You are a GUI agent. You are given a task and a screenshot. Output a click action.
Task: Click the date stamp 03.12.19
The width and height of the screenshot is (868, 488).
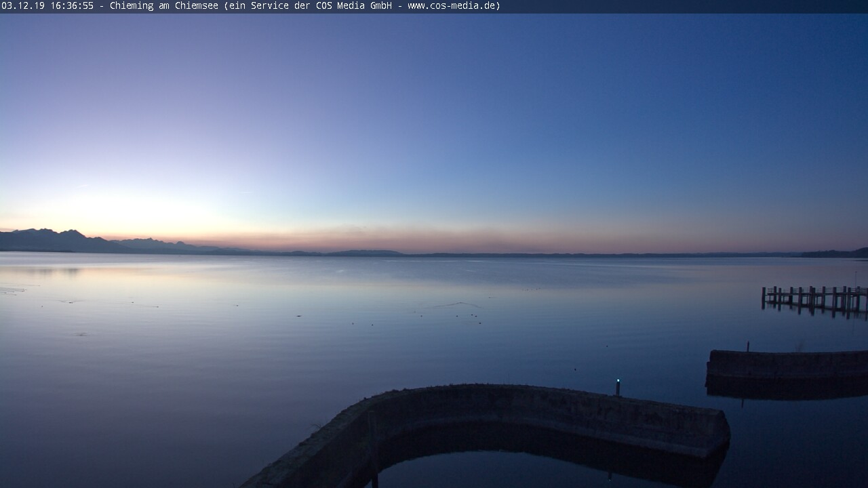click(23, 6)
